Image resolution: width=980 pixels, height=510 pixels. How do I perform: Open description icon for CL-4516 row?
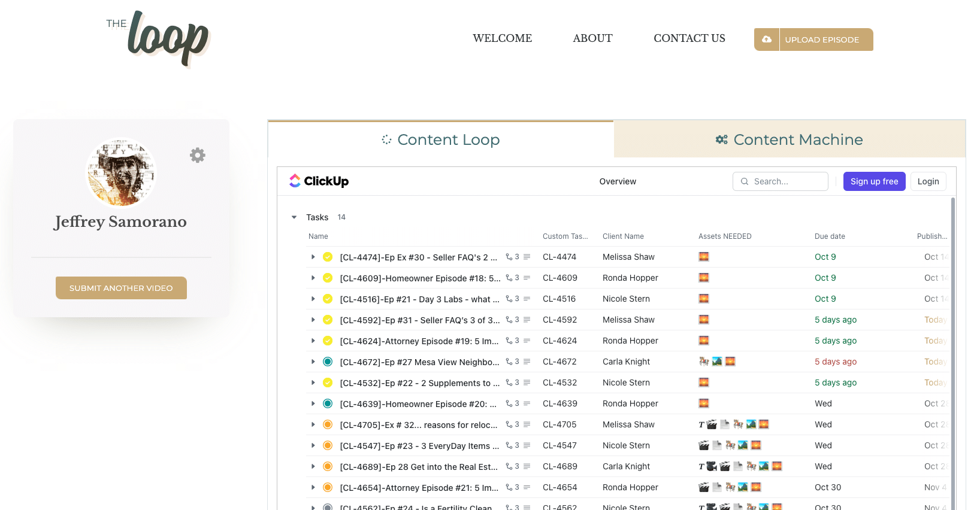(x=527, y=299)
